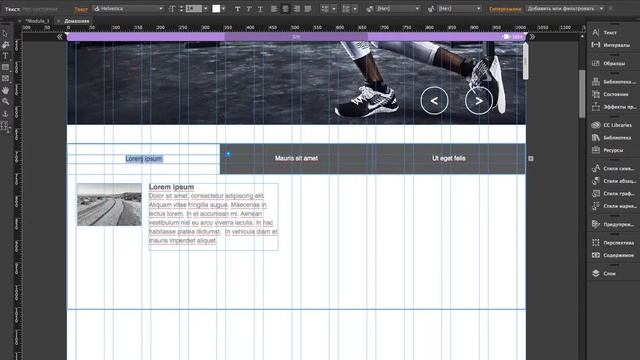Select the Crop tool in the left toolbar
This screenshot has height=360, width=640.
[x=5, y=44]
